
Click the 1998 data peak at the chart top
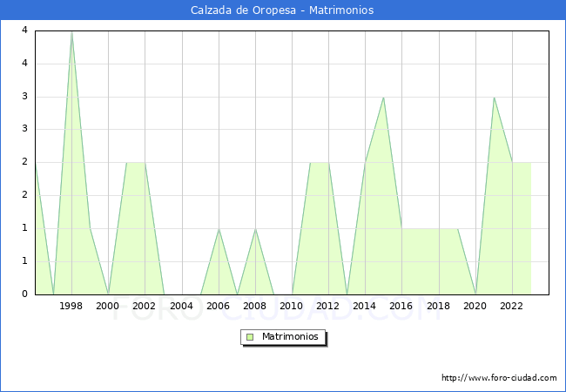coord(71,32)
